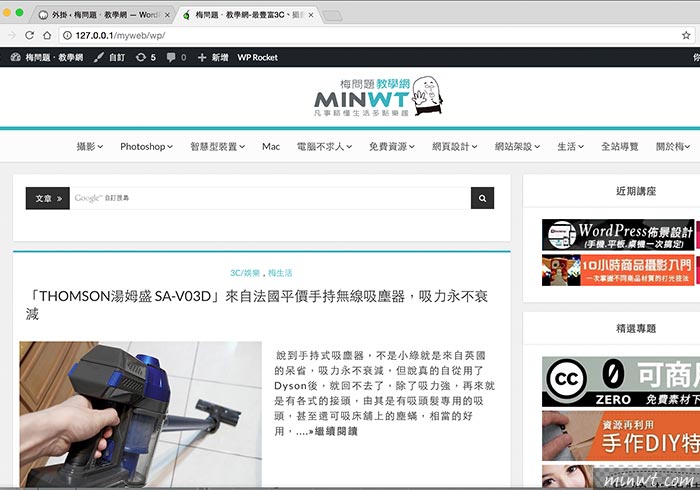This screenshot has height=490, width=700.
Task: Open a new browser tab
Action: click(x=332, y=17)
